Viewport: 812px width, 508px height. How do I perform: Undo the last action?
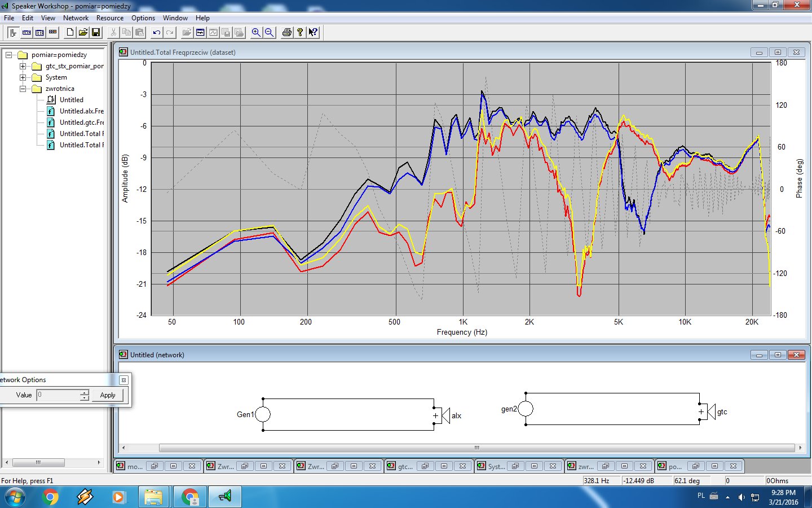coord(157,32)
